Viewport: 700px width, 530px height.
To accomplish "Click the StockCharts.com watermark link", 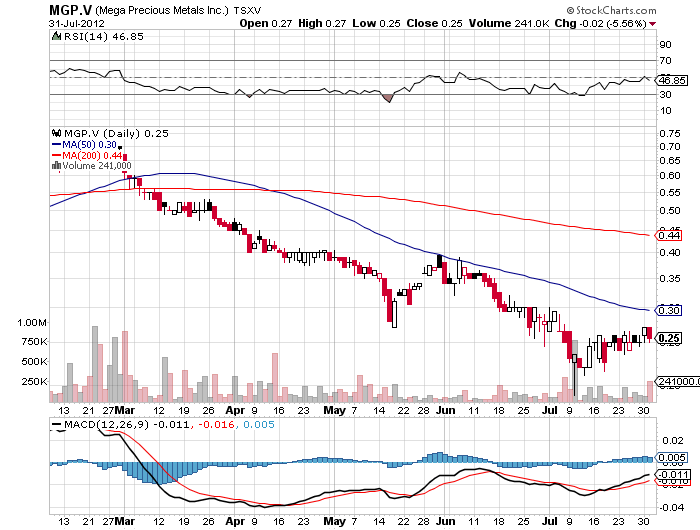I will coord(611,10).
